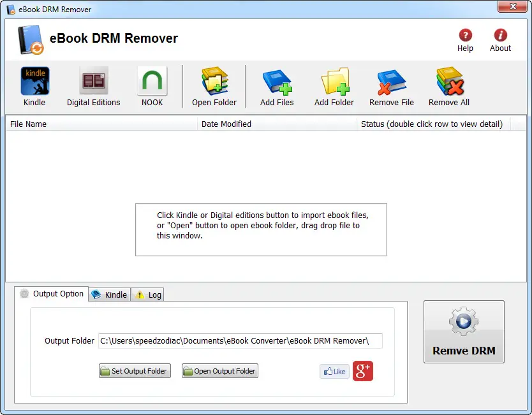Switch to the Kindle tab
532x415 pixels.
110,295
